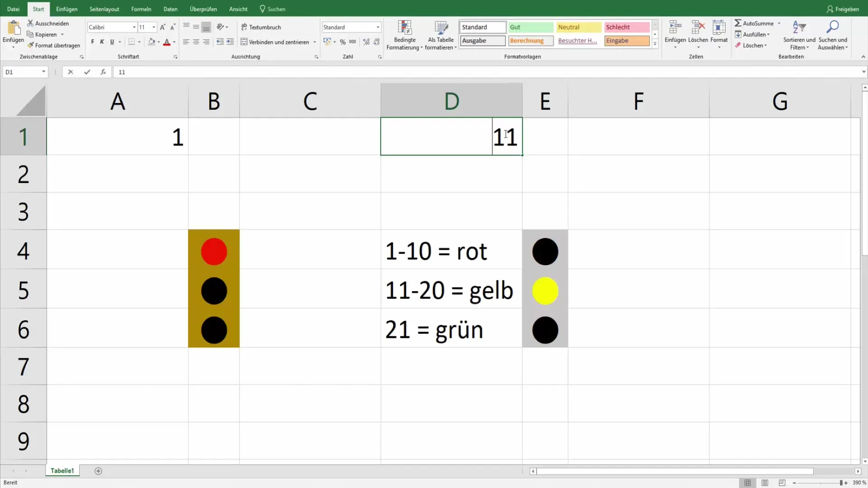Toggle italic K formatting
The width and height of the screenshot is (868, 488).
[x=102, y=42]
